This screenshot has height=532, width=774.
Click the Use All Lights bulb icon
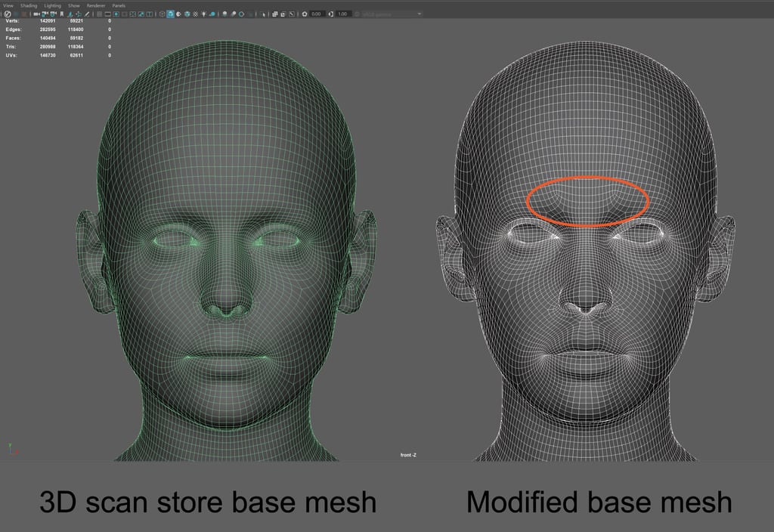203,14
